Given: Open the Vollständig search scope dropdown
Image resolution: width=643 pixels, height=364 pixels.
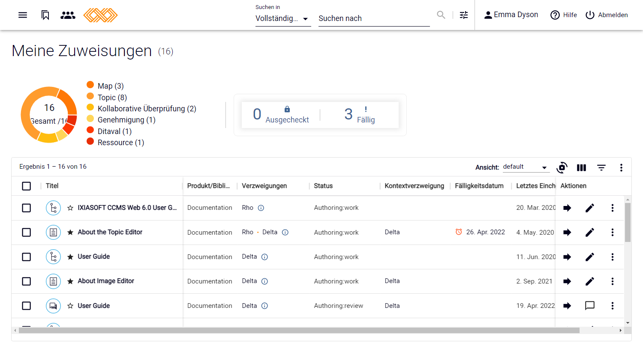Looking at the screenshot, I should coord(283,18).
